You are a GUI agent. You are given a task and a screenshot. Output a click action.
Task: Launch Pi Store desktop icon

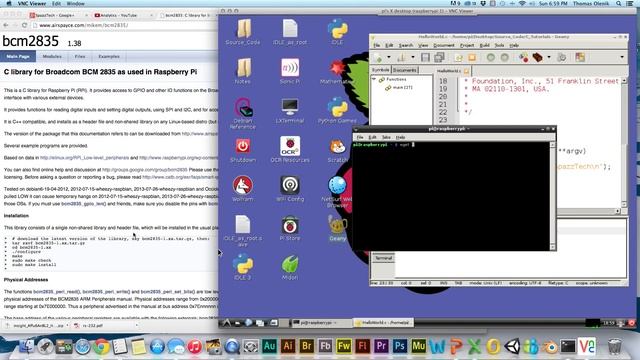pos(290,228)
